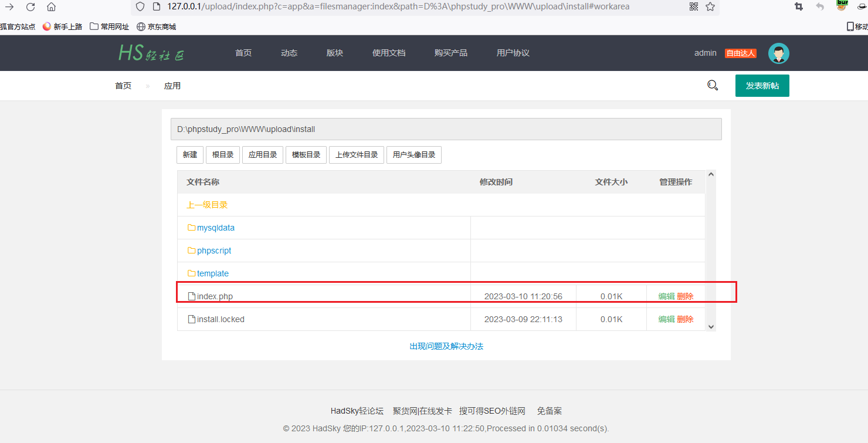This screenshot has height=443, width=868.
Task: Click the 发表新帖 button
Action: 762,86
